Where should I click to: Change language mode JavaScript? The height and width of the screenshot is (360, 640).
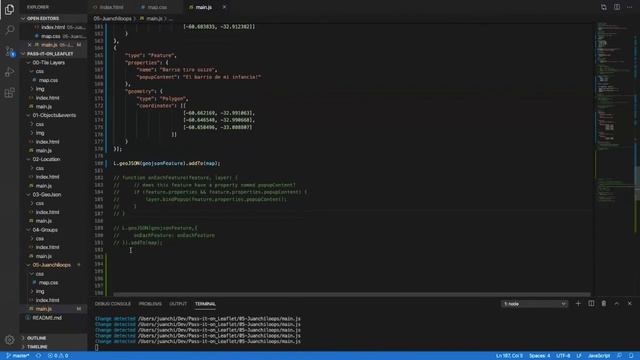click(599, 356)
